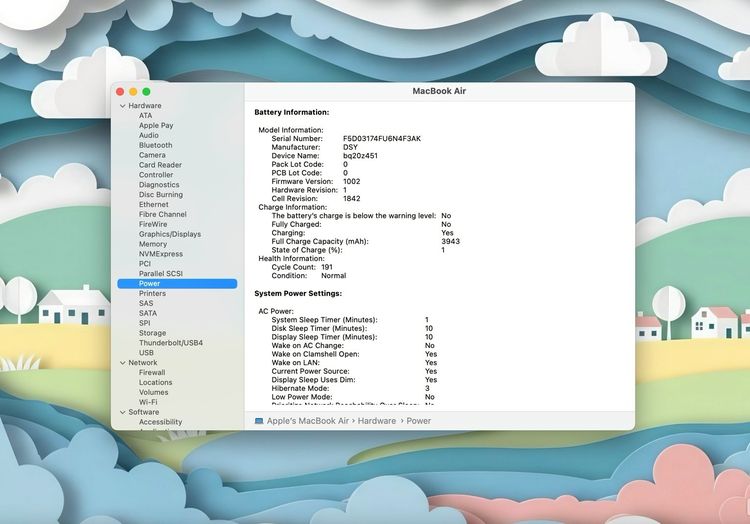Select Graphics/Displays entry
This screenshot has height=524, width=750.
(170, 234)
